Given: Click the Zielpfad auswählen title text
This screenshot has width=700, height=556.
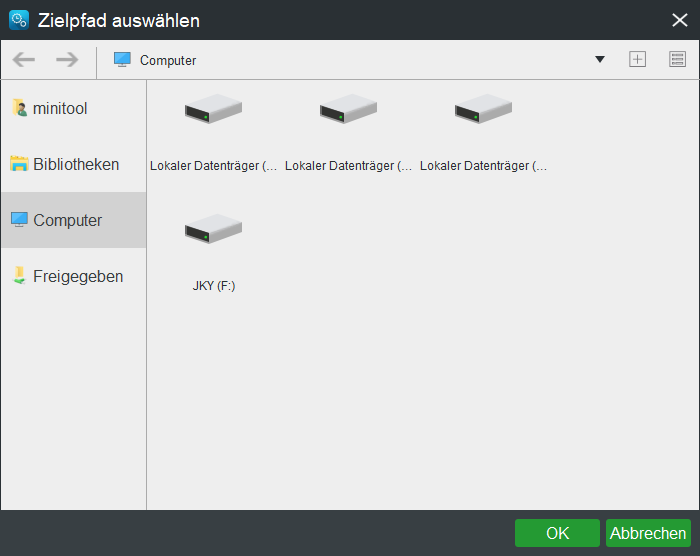Looking at the screenshot, I should click(x=119, y=20).
